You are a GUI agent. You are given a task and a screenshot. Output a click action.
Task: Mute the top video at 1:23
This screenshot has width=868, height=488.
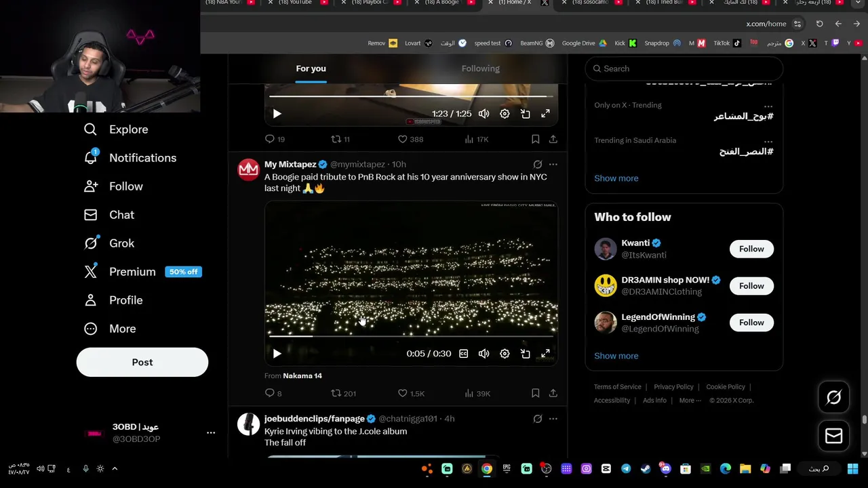tap(484, 114)
